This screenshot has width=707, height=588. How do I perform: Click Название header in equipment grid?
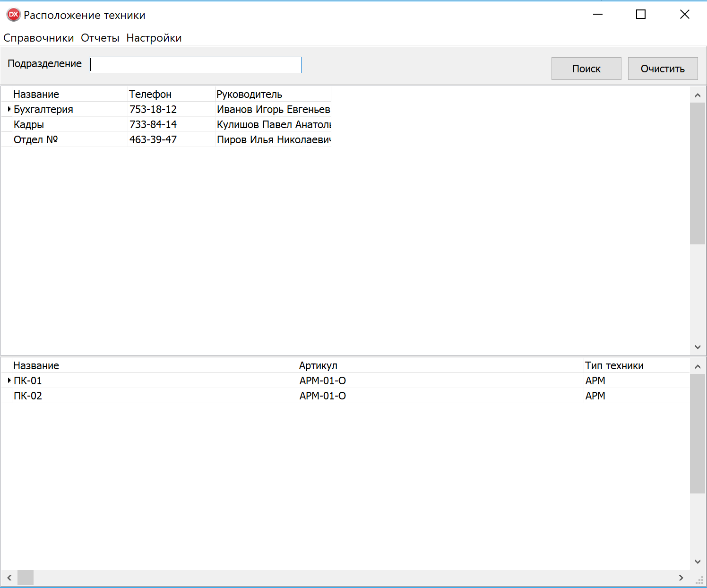click(x=155, y=365)
